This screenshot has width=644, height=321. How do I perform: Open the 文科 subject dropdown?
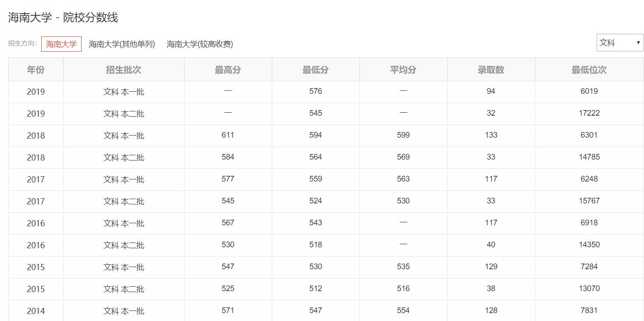click(617, 43)
